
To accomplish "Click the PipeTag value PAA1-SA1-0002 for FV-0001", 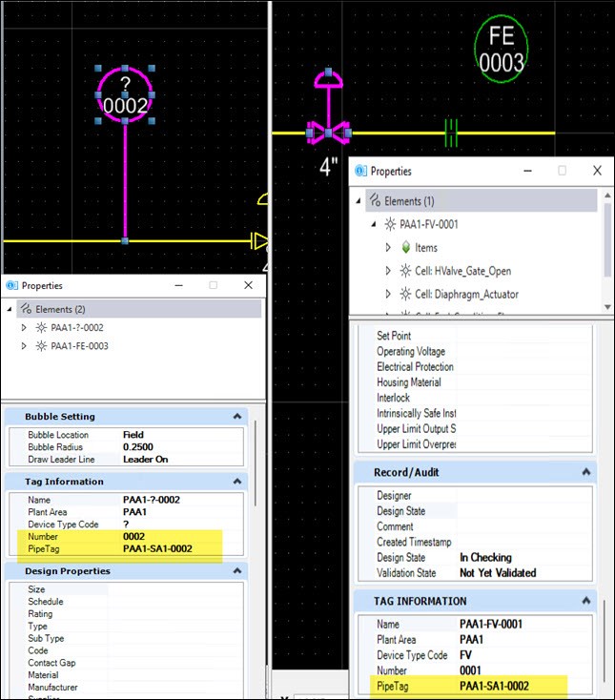I will pos(494,686).
